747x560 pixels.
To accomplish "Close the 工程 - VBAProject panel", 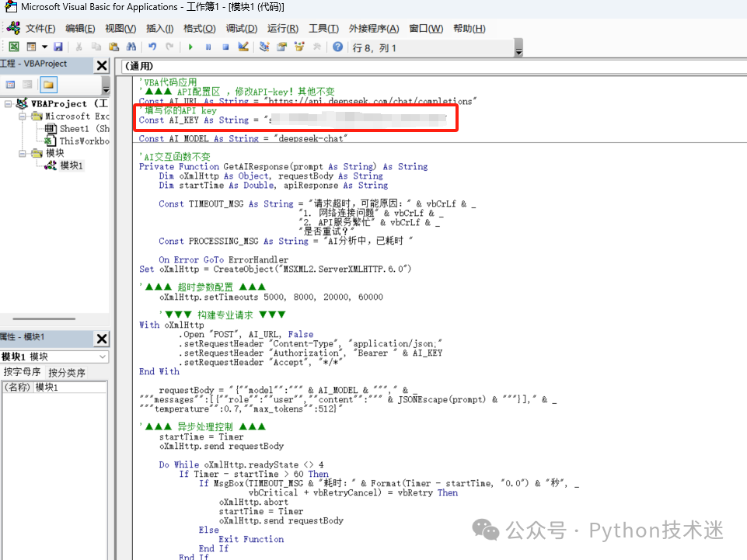I will point(102,65).
